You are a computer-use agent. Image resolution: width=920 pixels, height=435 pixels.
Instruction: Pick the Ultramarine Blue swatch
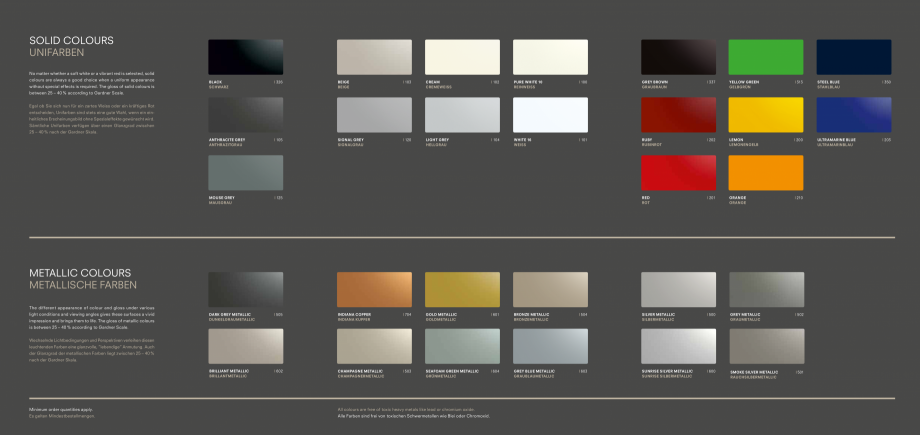click(x=853, y=114)
